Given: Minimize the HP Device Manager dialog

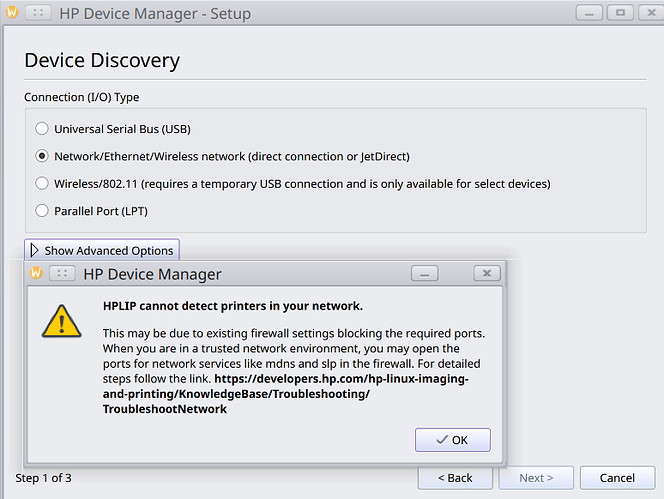Looking at the screenshot, I should (x=424, y=274).
